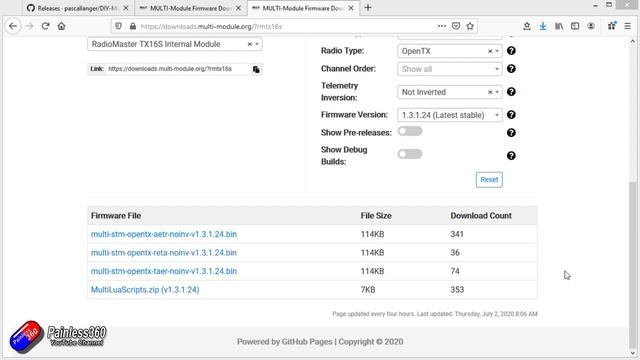Clear the RadioMaster TX16S selection X
This screenshot has width=640, height=360.
click(x=249, y=44)
